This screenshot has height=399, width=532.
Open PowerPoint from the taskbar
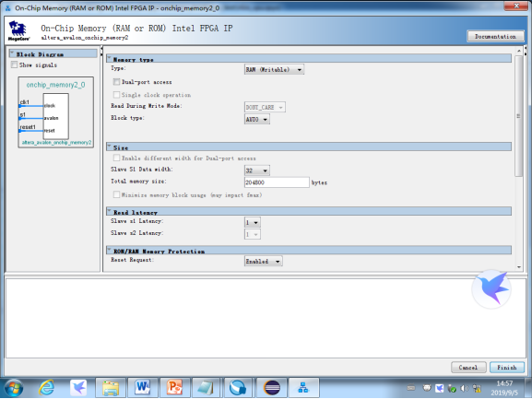click(174, 387)
